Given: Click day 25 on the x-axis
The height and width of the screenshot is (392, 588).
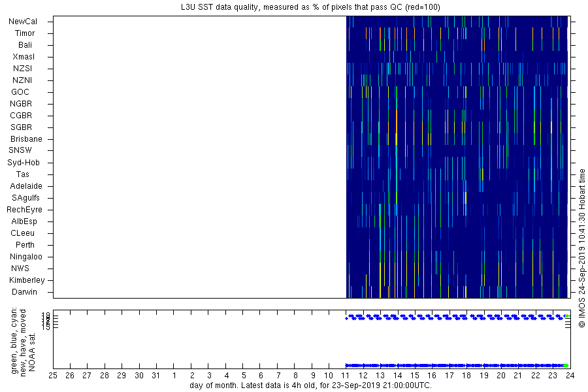Looking at the screenshot, I should 53,376.
